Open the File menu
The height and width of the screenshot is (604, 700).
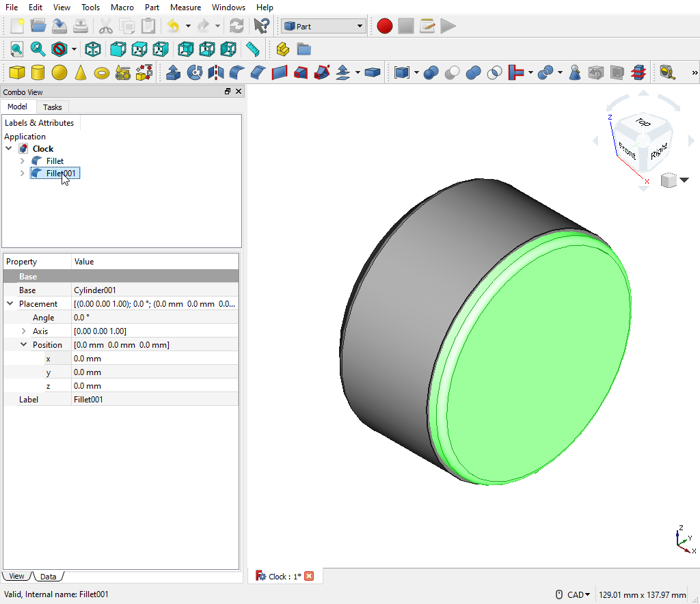(x=12, y=7)
